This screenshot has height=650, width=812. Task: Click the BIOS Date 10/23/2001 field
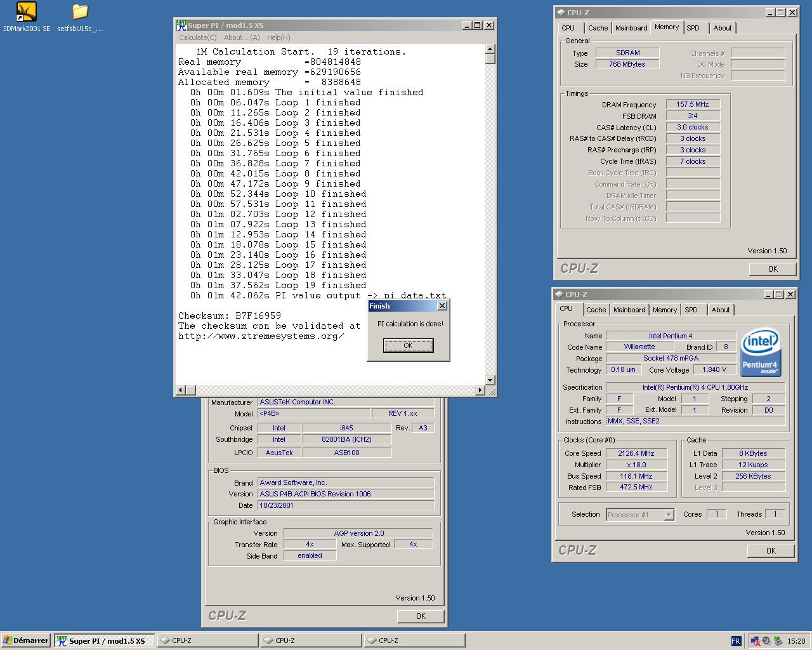(x=346, y=506)
